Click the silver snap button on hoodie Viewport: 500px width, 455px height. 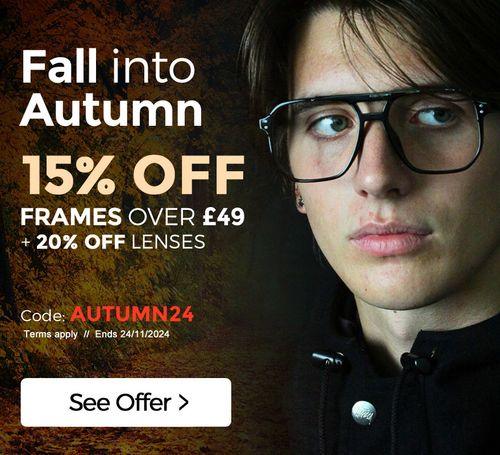click(364, 413)
